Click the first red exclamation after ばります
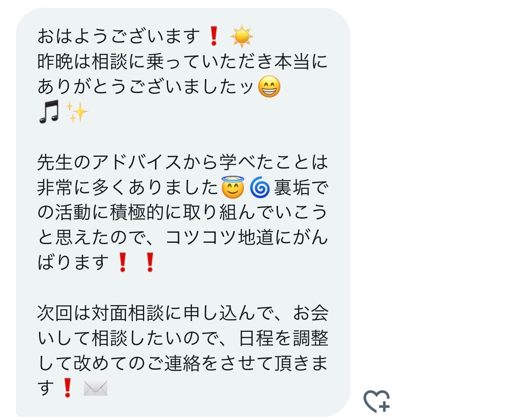The image size is (512, 420). 122,262
